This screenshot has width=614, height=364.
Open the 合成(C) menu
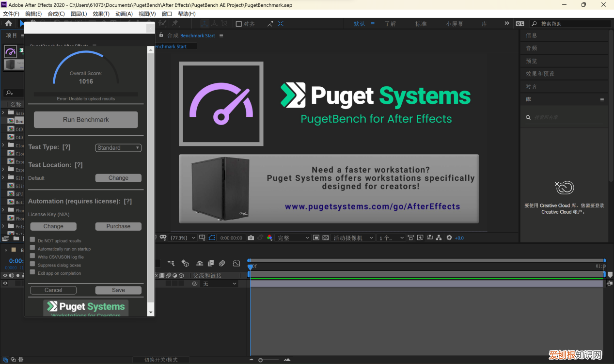[56, 14]
